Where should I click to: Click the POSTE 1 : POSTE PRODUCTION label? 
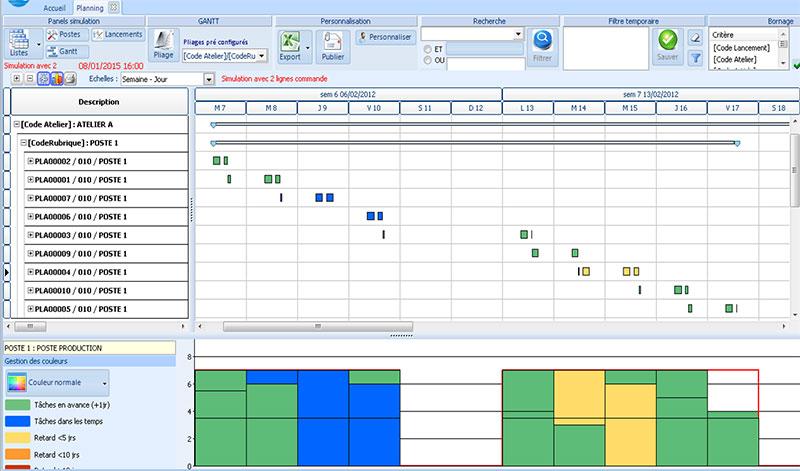coord(90,348)
